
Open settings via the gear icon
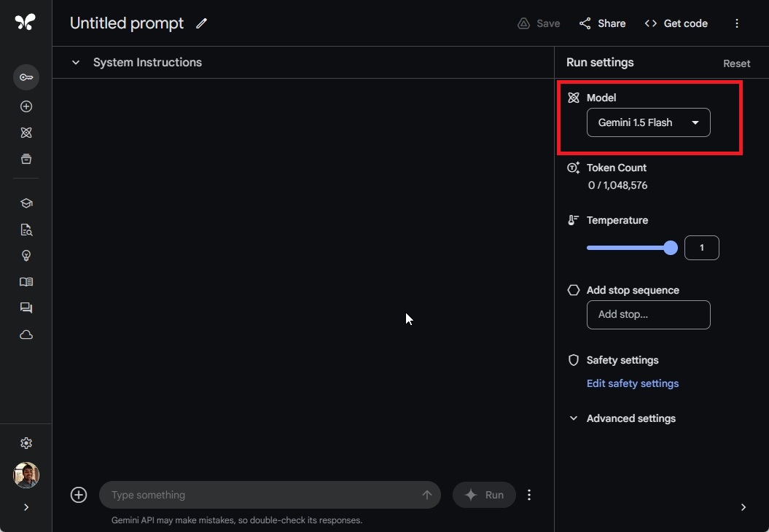tap(26, 443)
